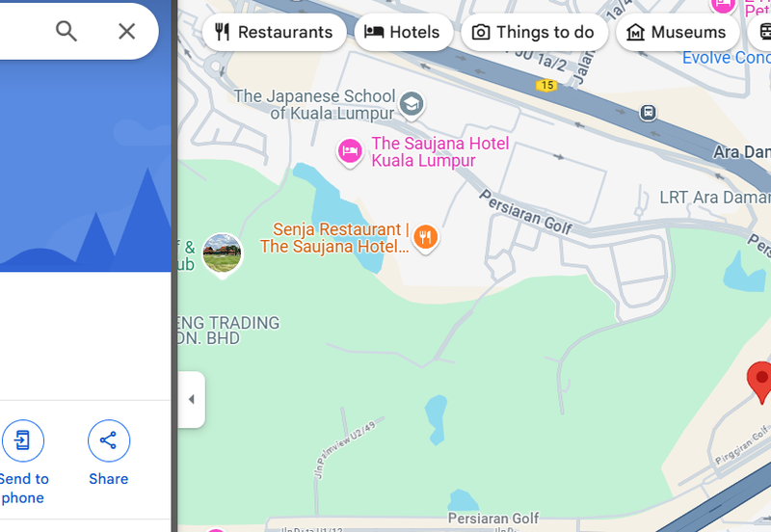Filter map by Museums
This screenshot has height=532, width=771.
(x=678, y=33)
